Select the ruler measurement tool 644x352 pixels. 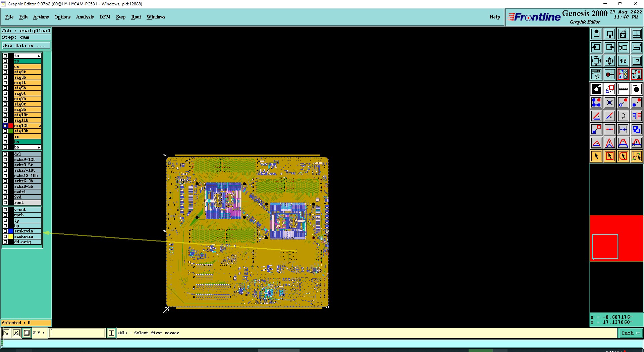coord(623,89)
